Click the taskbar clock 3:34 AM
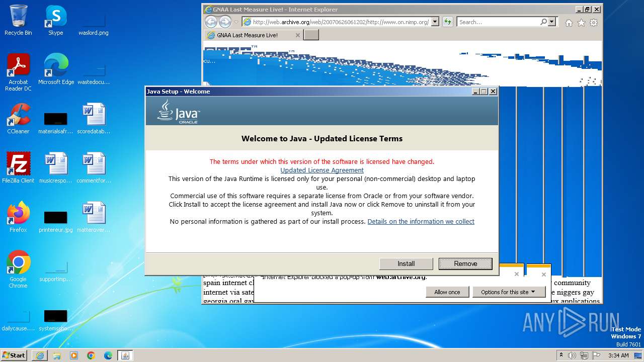 click(x=618, y=355)
